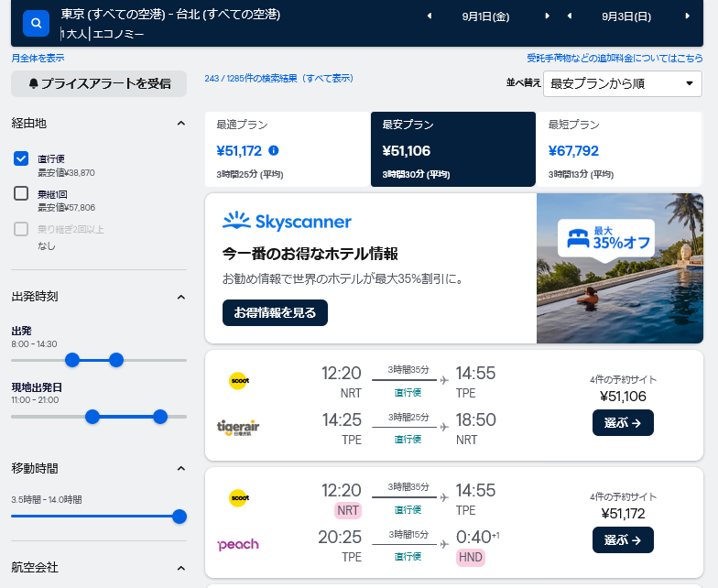
Task: Go to previous departure date arrow
Action: coord(430,16)
